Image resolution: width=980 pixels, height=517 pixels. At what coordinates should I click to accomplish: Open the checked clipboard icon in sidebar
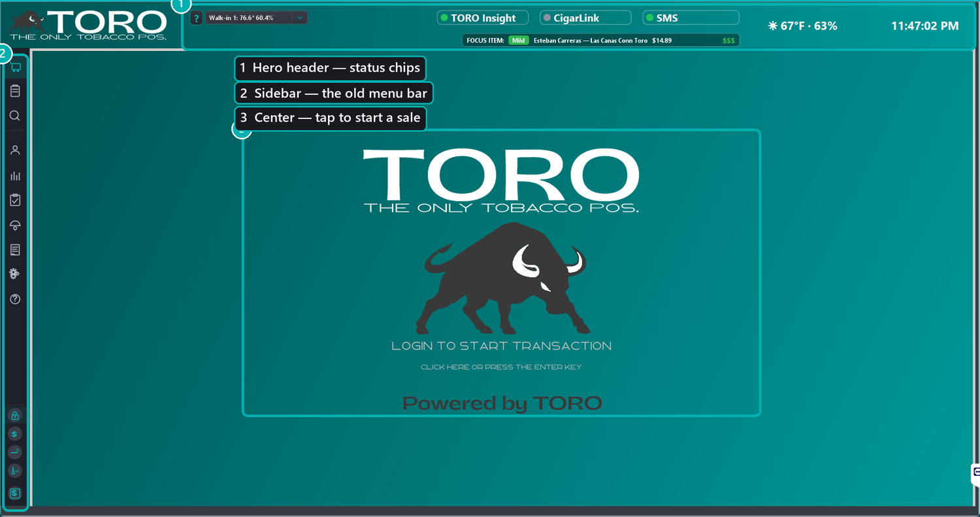tap(16, 200)
